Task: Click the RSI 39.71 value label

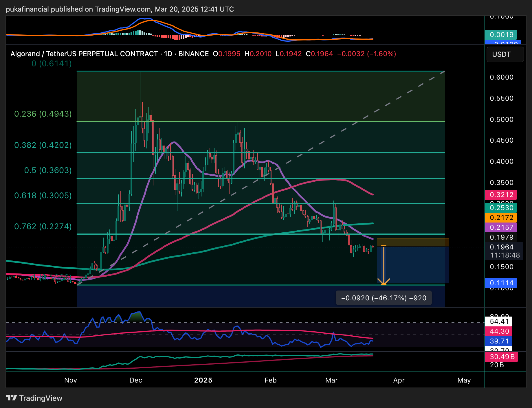Action: pyautogui.click(x=499, y=341)
